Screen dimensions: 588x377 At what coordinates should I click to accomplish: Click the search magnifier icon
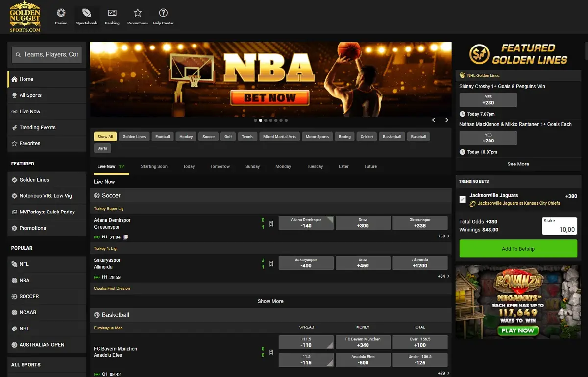[18, 55]
